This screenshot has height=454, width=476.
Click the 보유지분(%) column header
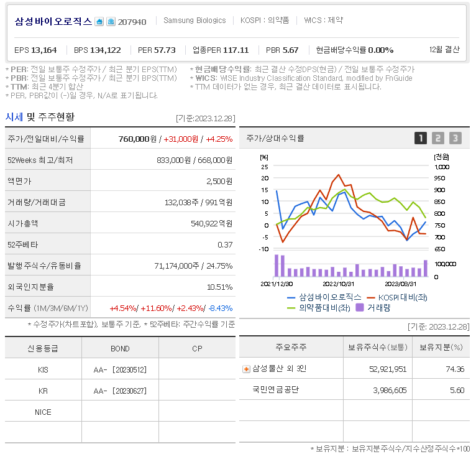click(x=441, y=347)
